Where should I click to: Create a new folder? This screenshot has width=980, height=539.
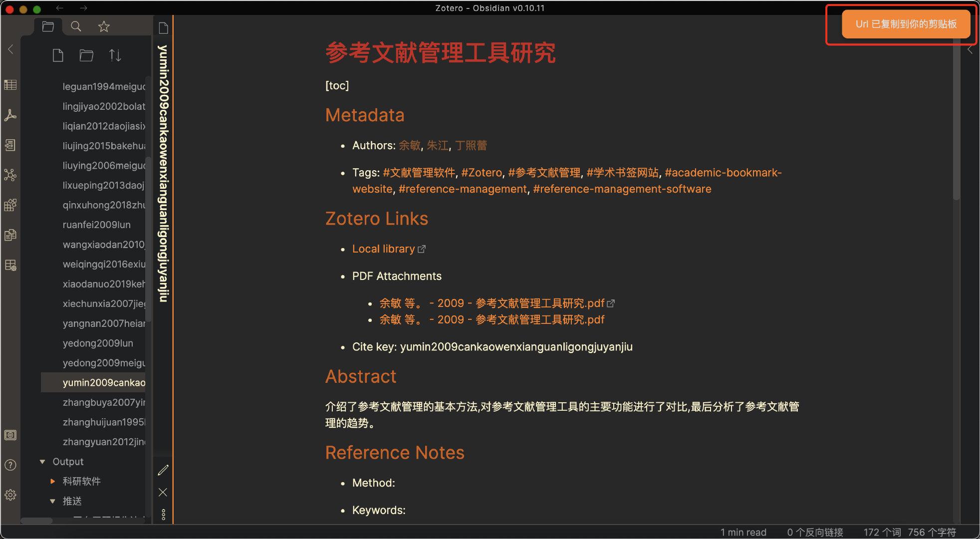point(86,55)
